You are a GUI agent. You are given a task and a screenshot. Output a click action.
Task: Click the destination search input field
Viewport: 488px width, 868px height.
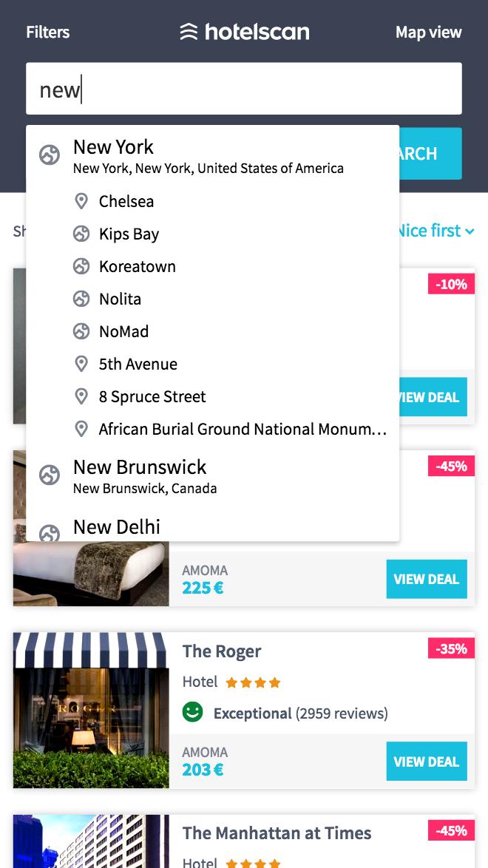[244, 88]
